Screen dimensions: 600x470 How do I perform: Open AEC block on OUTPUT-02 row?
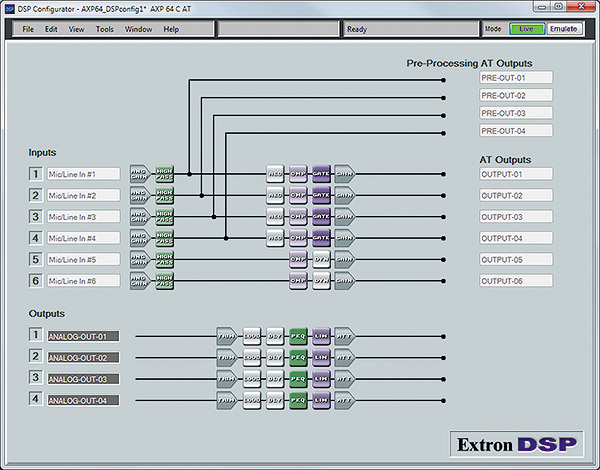click(x=275, y=195)
